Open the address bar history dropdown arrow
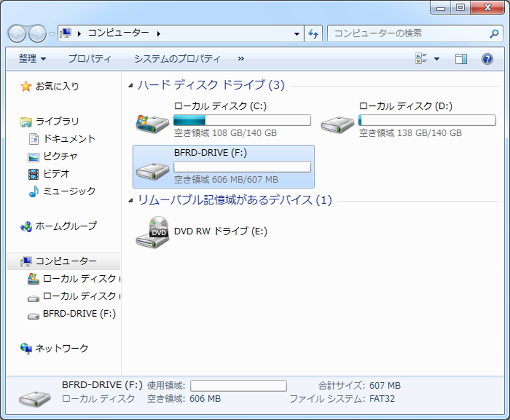510x420 pixels. 296,33
